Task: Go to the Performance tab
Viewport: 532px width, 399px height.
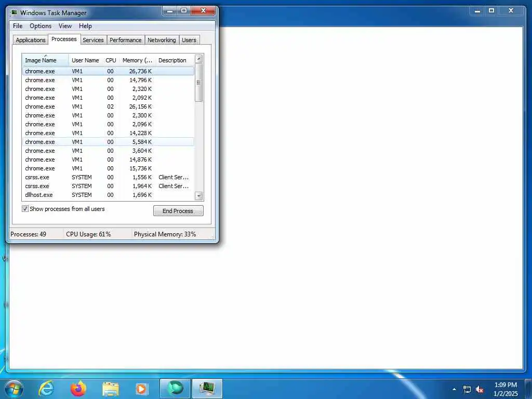Action: pos(126,39)
